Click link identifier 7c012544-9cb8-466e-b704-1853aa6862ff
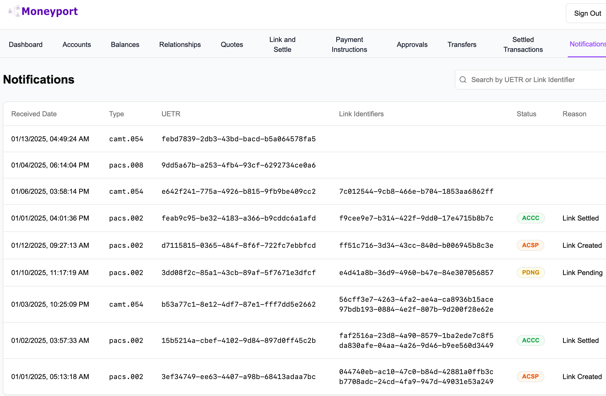This screenshot has height=396, width=606. (x=416, y=192)
